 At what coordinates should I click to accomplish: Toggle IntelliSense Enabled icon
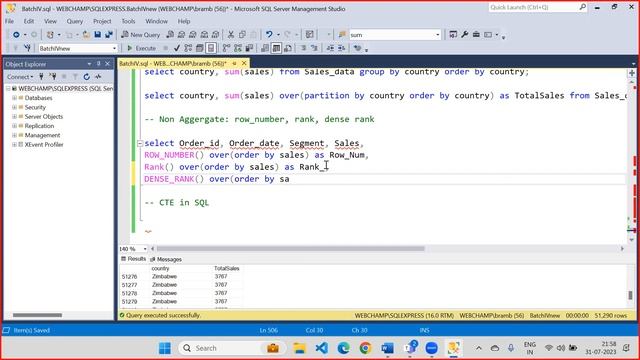(x=211, y=48)
